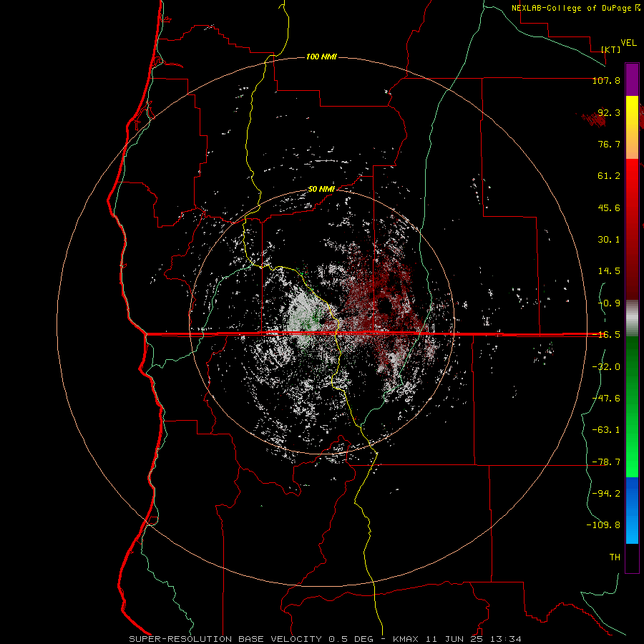This screenshot has width=644, height=644.
Task: Select the -78.7 value on the velocity scale
Action: coord(606,462)
